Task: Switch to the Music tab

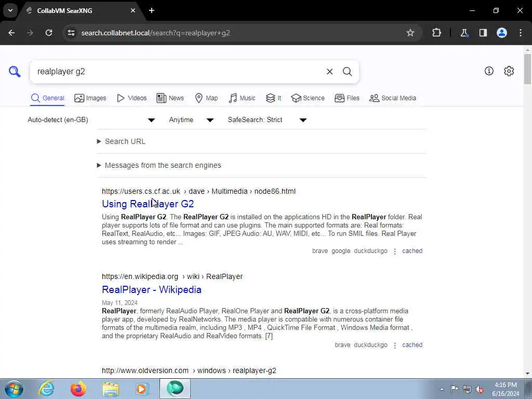Action: point(242,98)
